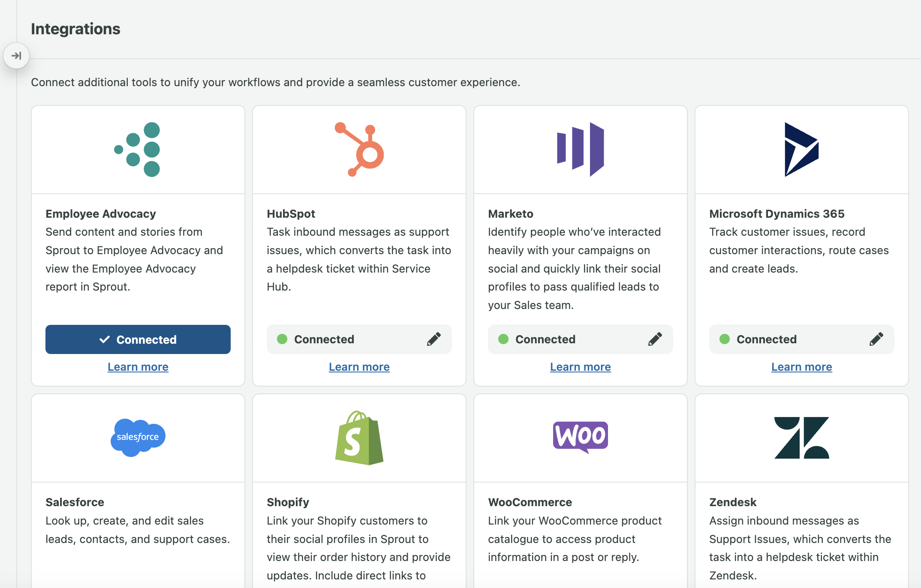Select the Marketo card title
921x588 pixels.
click(x=511, y=213)
